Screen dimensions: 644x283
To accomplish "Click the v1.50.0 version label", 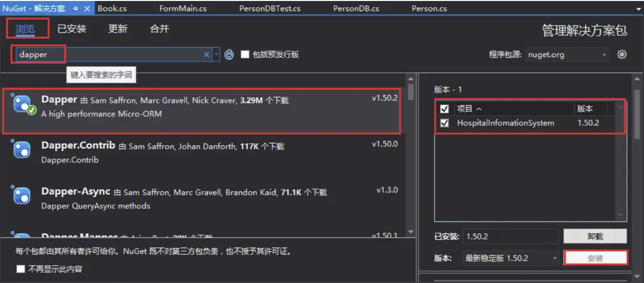I will [x=385, y=144].
